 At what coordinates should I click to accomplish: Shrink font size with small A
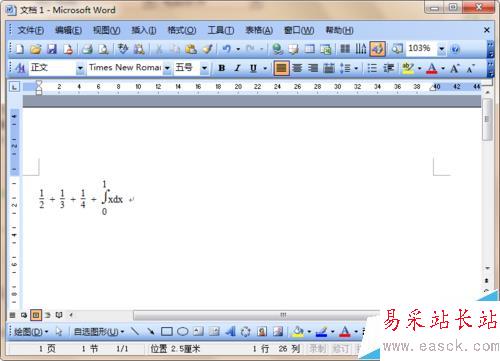click(471, 69)
